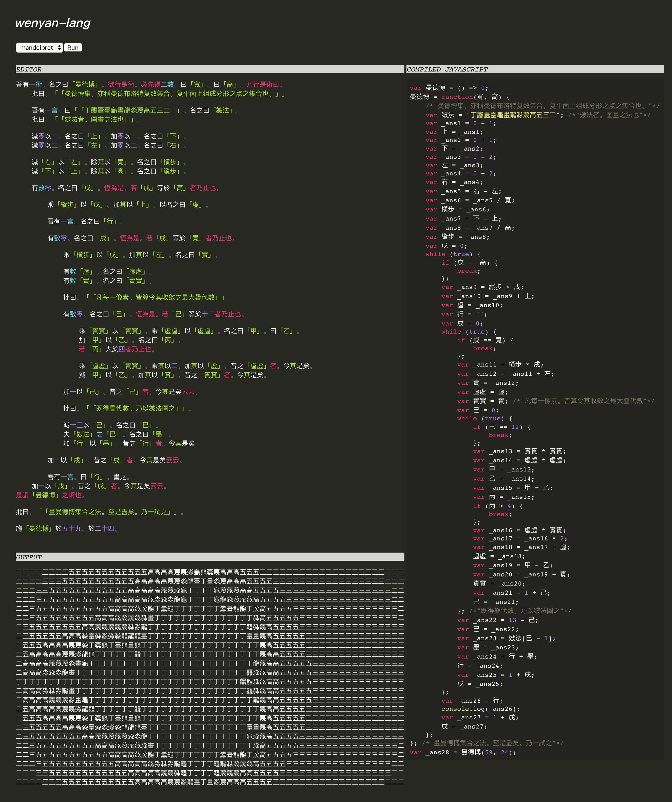The height and width of the screenshot is (802, 672).
Task: Click the wenyan-lang page title
Action: (x=53, y=23)
